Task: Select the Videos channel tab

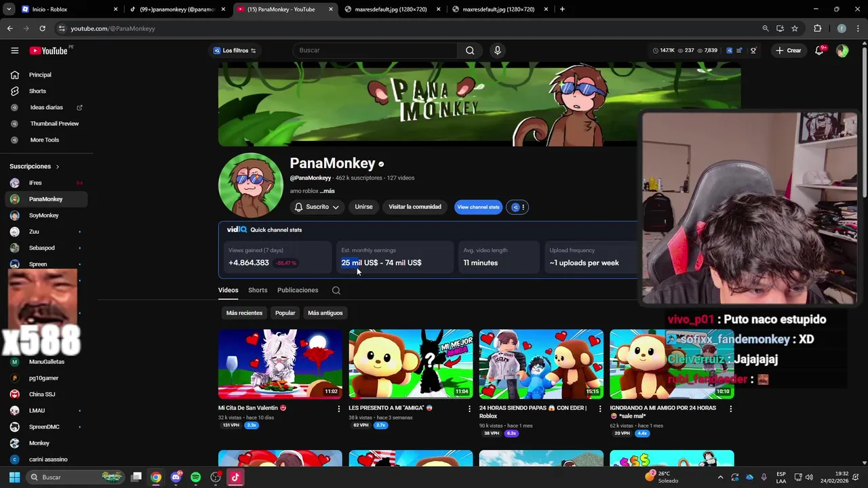Action: [x=228, y=290]
